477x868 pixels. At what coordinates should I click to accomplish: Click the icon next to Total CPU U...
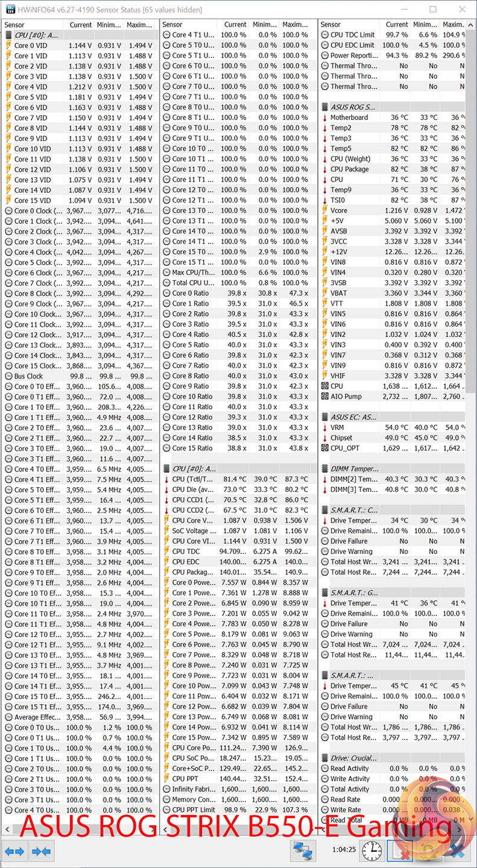tap(166, 283)
